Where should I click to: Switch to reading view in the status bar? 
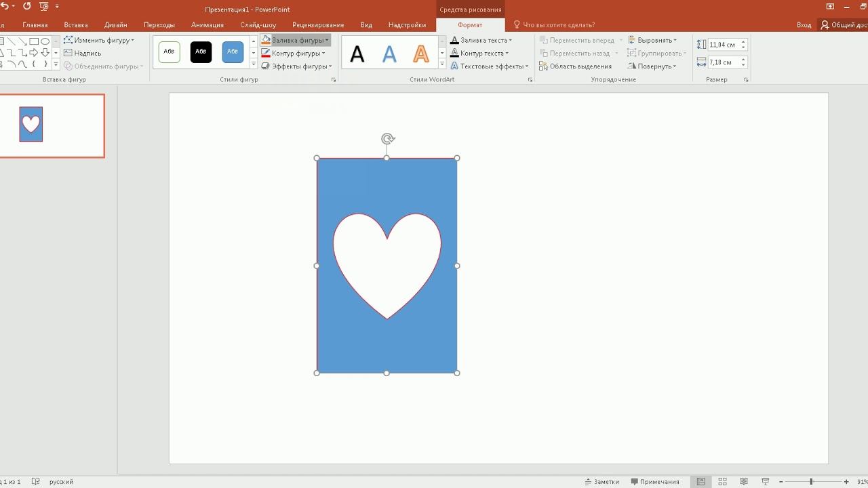[743, 482]
